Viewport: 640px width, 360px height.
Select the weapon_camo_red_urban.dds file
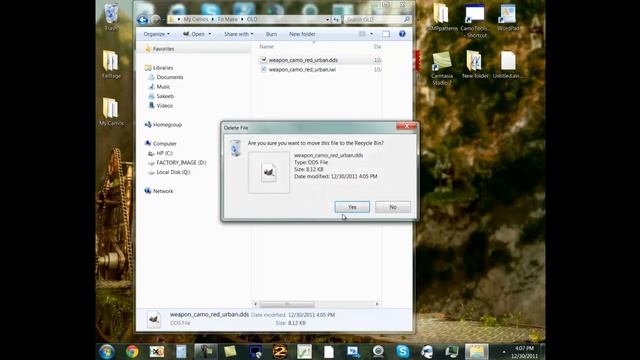pos(303,60)
